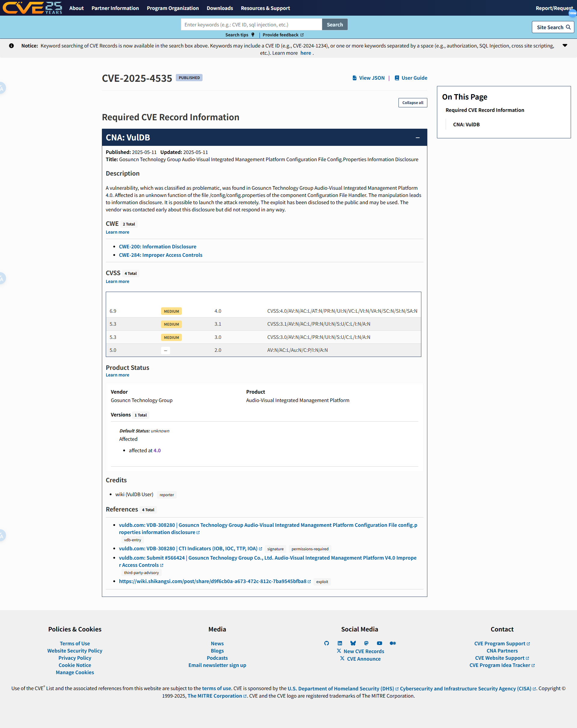Open the Podcasts footer link

pos(217,658)
